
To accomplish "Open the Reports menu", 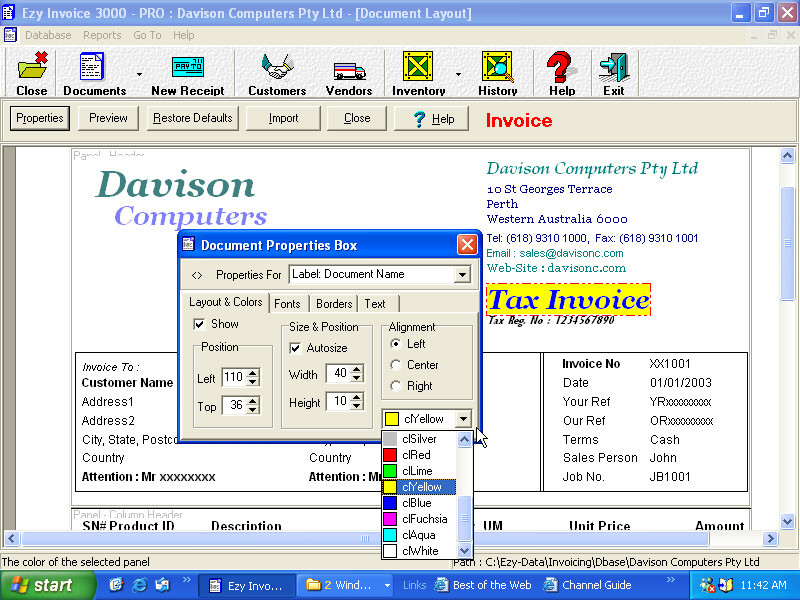I will [x=102, y=35].
